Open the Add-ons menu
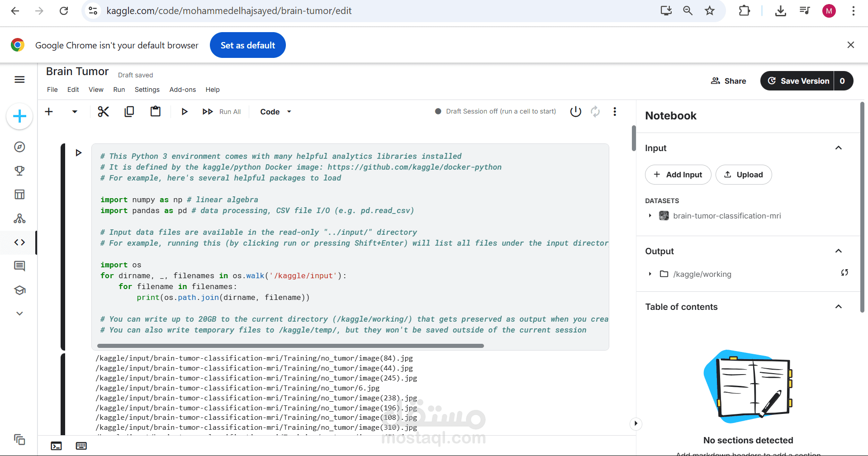 pos(183,90)
